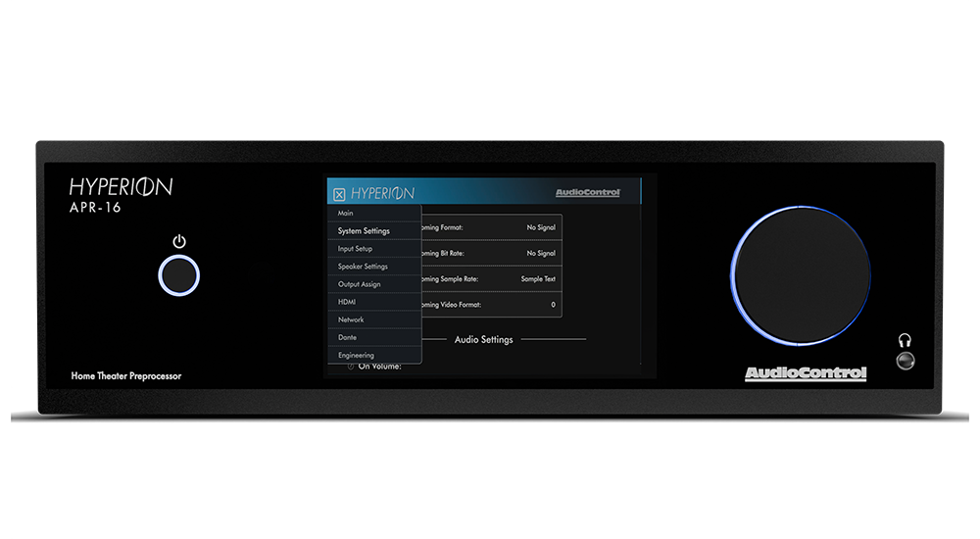Viewport: 980px width, 539px height.
Task: Select the Incoming Format No Signal value
Action: click(541, 227)
